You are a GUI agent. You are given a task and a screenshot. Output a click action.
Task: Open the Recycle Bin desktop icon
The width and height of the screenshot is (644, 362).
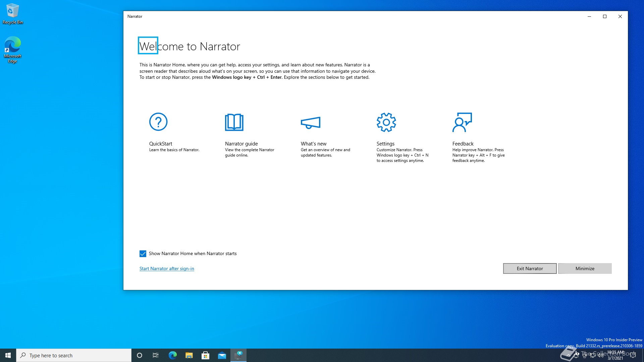tap(12, 14)
